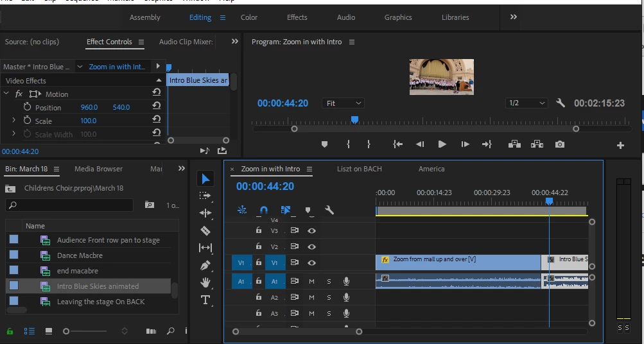Toggle animation stopwatch for Scale

(x=27, y=120)
